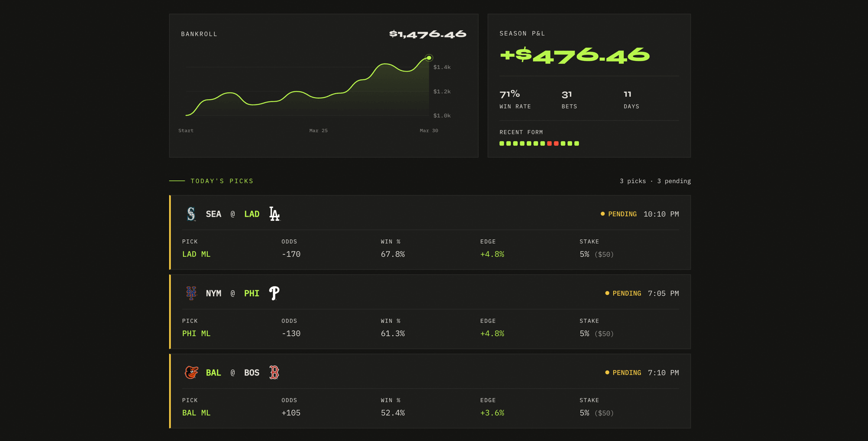Click the BAL team abbreviation in matchup header
Viewport: 868px width, 441px height.
click(214, 372)
